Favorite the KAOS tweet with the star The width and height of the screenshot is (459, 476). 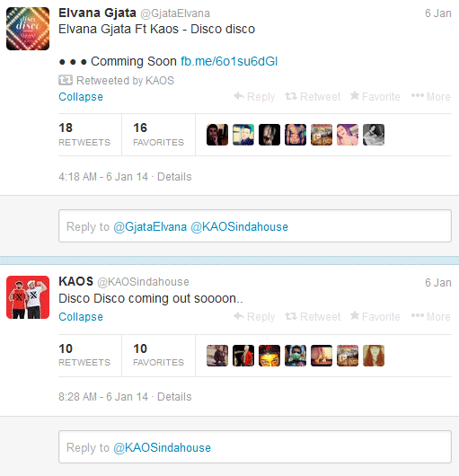[375, 317]
